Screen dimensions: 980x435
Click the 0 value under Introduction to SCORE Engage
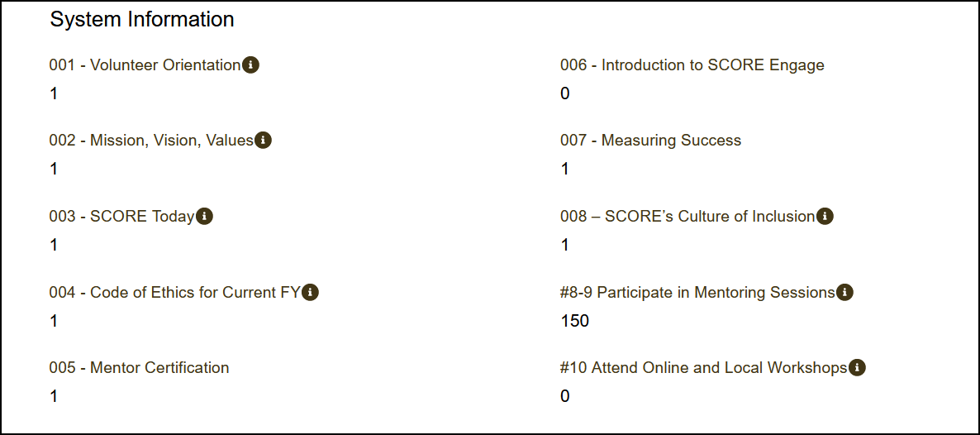coord(565,93)
